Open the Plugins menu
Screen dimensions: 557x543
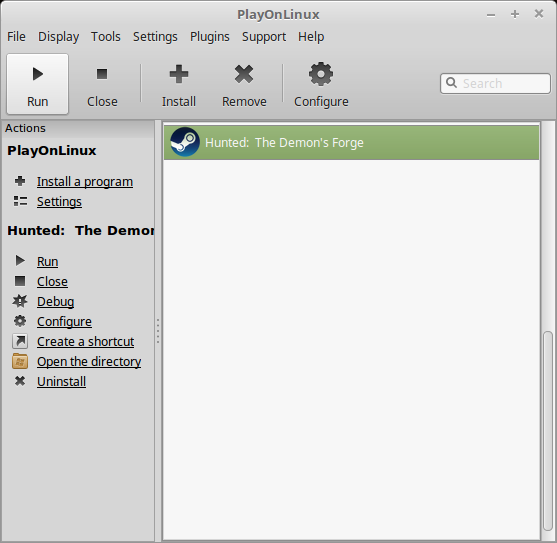(x=210, y=37)
